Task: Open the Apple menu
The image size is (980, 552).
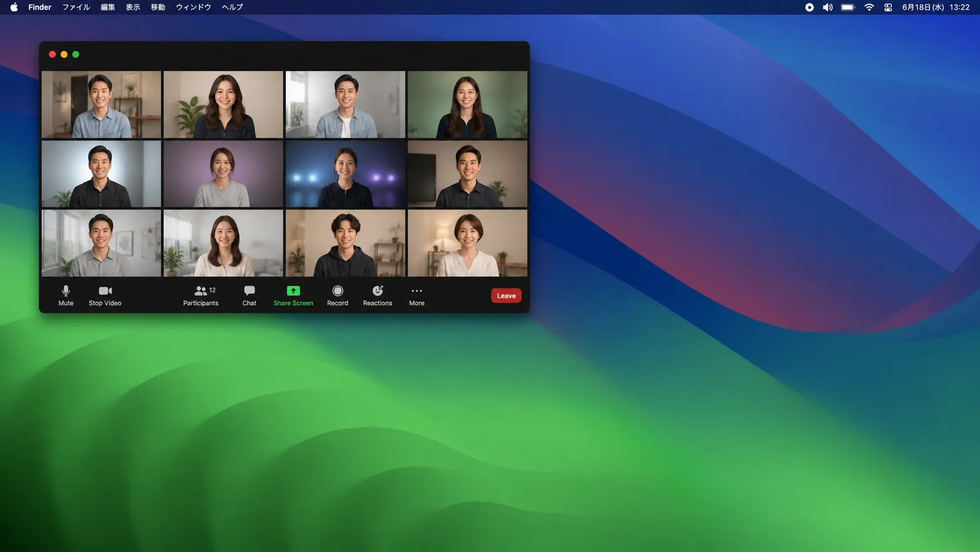Action: point(14,7)
